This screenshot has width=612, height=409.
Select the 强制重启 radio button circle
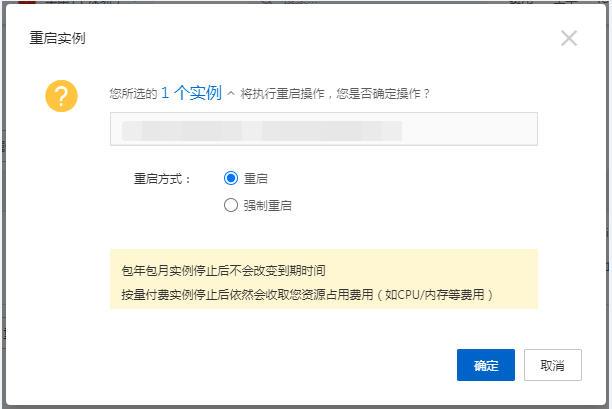[x=231, y=205]
